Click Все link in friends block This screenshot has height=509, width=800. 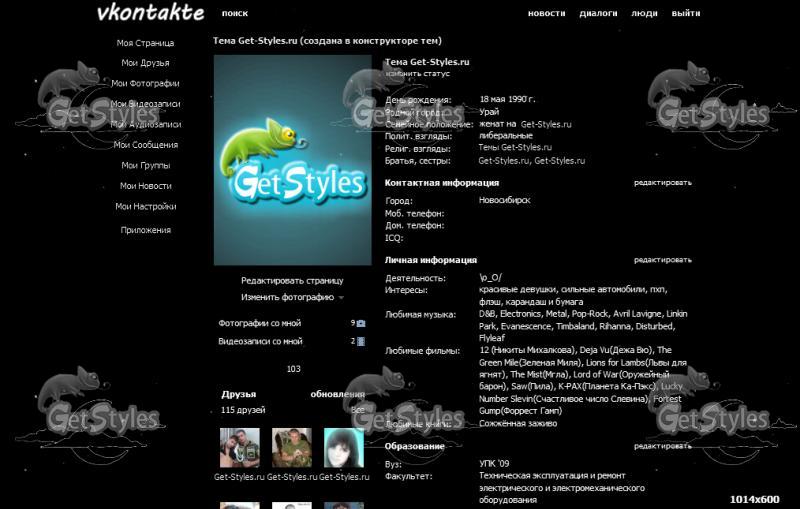pyautogui.click(x=358, y=410)
